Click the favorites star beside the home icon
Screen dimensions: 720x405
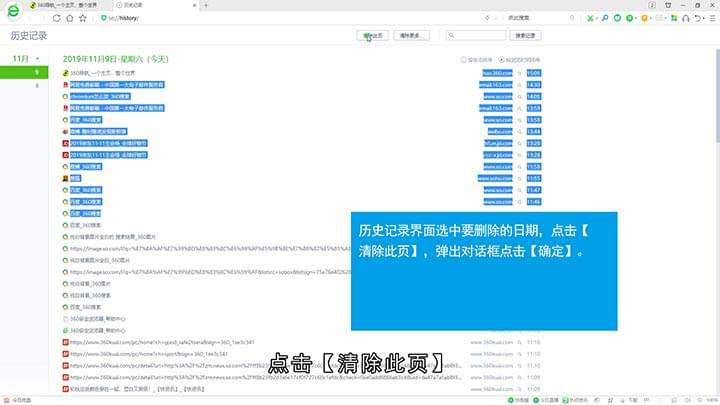click(x=83, y=18)
